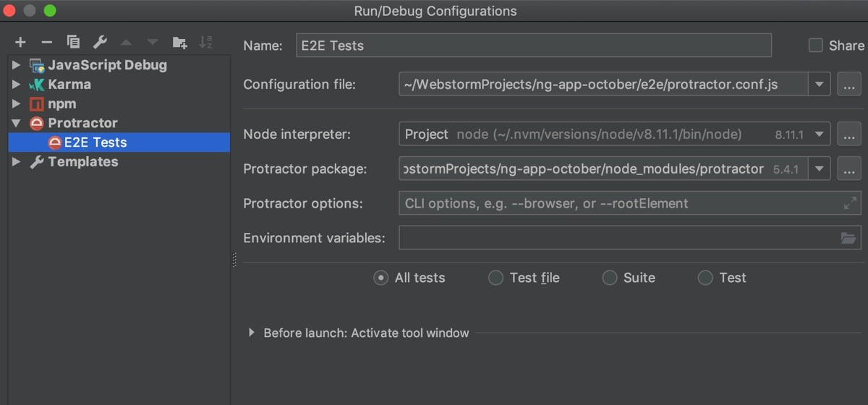The image size is (868, 405).
Task: Select the Karma label in tree
Action: [x=69, y=85]
